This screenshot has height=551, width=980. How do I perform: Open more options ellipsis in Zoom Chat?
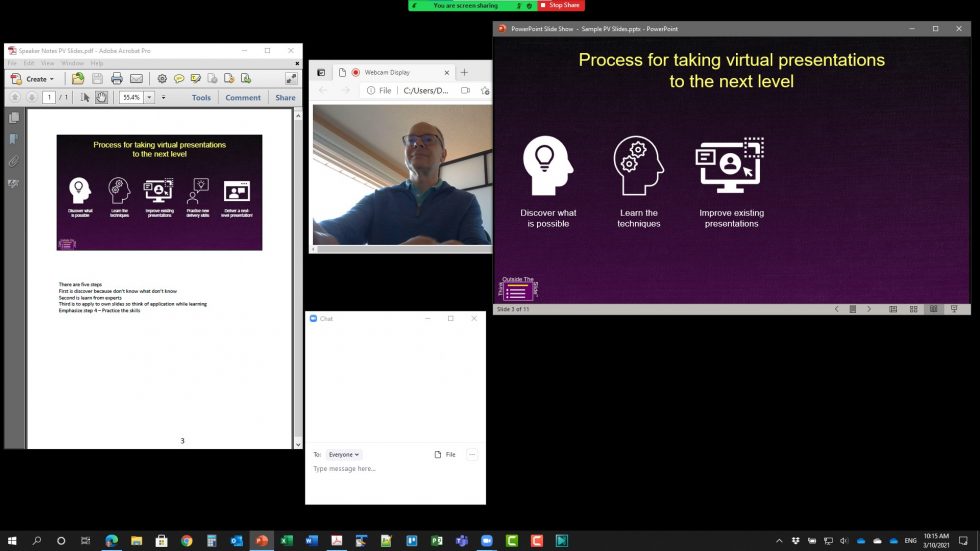coord(472,455)
